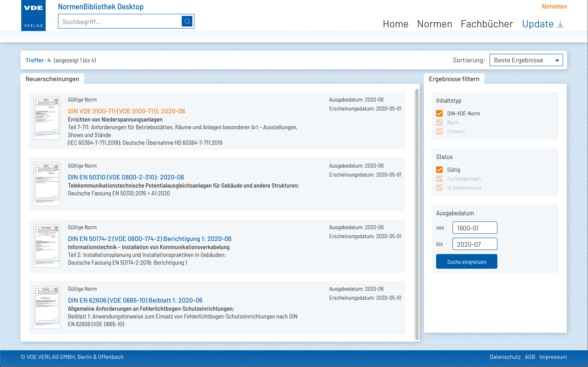Open the DIN EN 62606 document thumbnail

pyautogui.click(x=47, y=307)
